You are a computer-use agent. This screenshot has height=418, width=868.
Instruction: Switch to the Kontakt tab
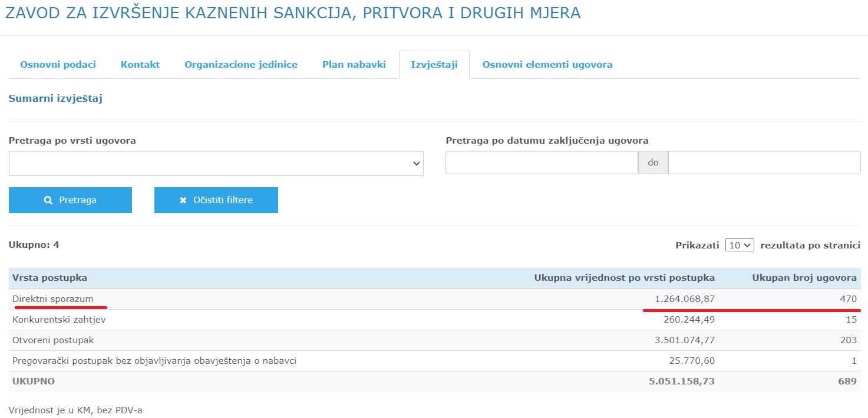coord(140,65)
